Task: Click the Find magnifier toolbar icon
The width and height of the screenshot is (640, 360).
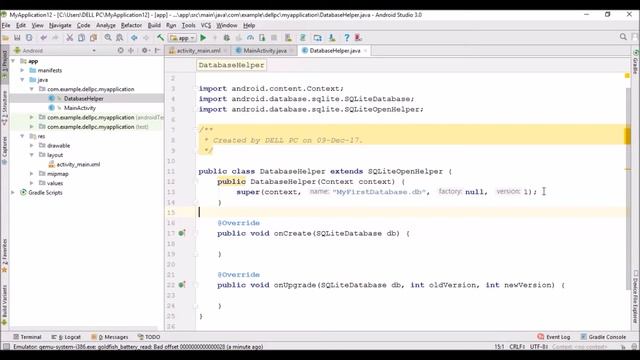Action: tap(108, 38)
